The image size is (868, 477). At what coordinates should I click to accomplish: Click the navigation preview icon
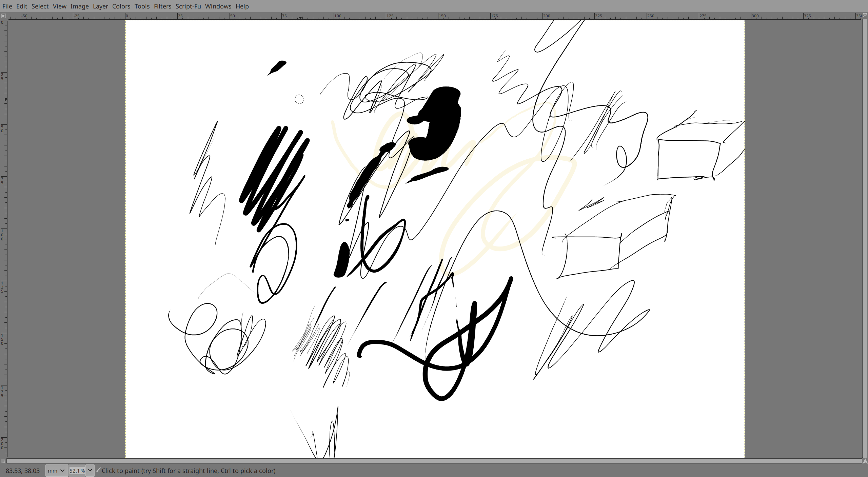coord(865,461)
